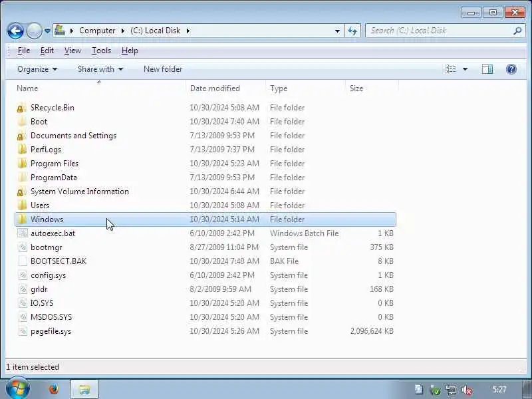
Task: Select the ProgramData folder icon
Action: (x=22, y=178)
